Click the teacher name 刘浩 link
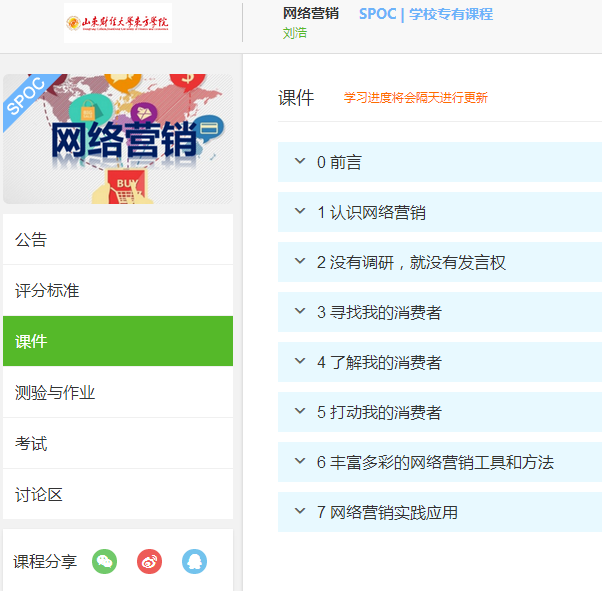 pyautogui.click(x=295, y=33)
